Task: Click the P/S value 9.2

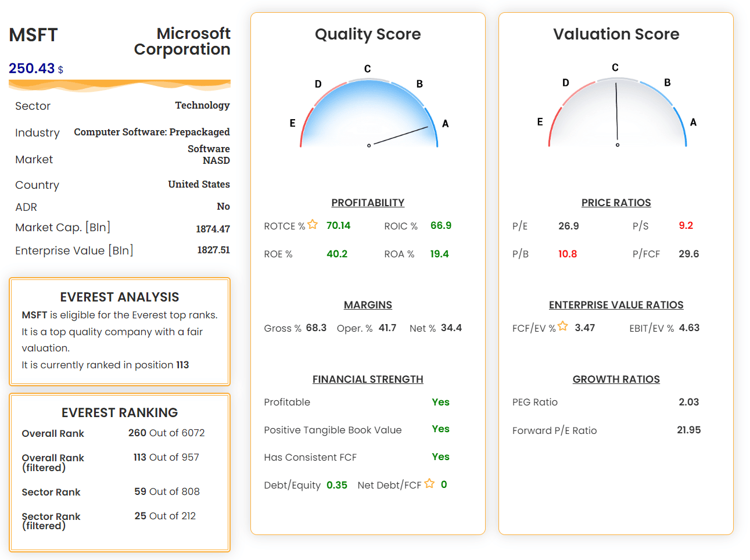Action: pos(686,225)
